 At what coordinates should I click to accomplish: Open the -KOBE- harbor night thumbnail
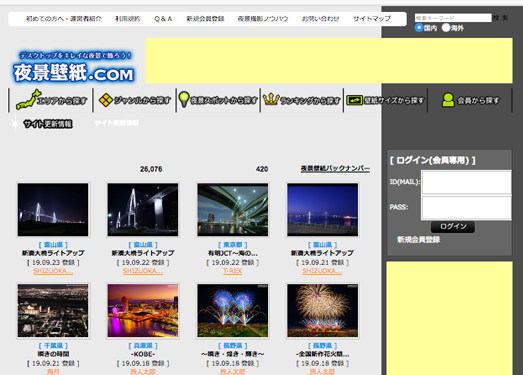[143, 311]
